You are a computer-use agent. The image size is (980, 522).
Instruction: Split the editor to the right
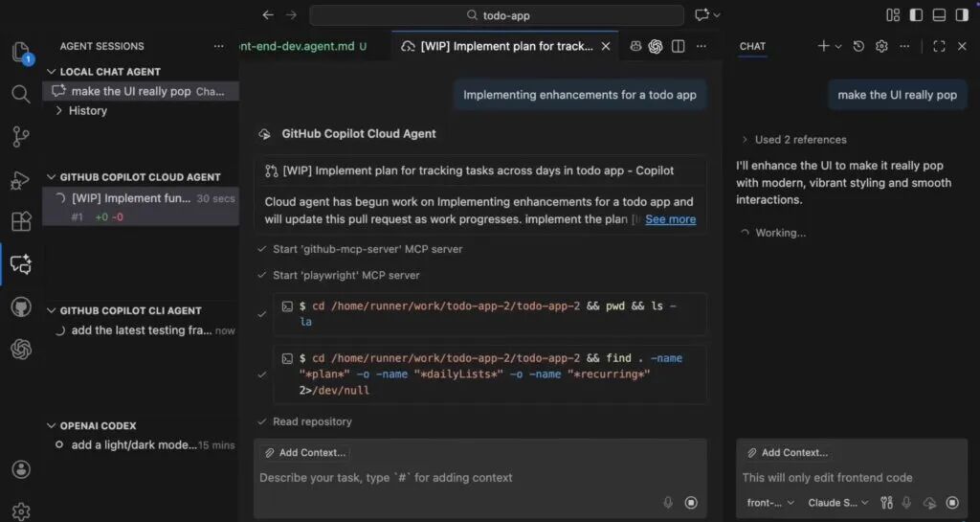click(679, 46)
